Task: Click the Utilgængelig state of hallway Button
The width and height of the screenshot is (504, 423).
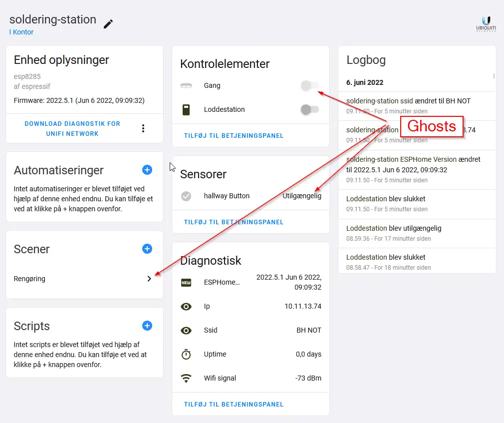Action: [x=302, y=196]
